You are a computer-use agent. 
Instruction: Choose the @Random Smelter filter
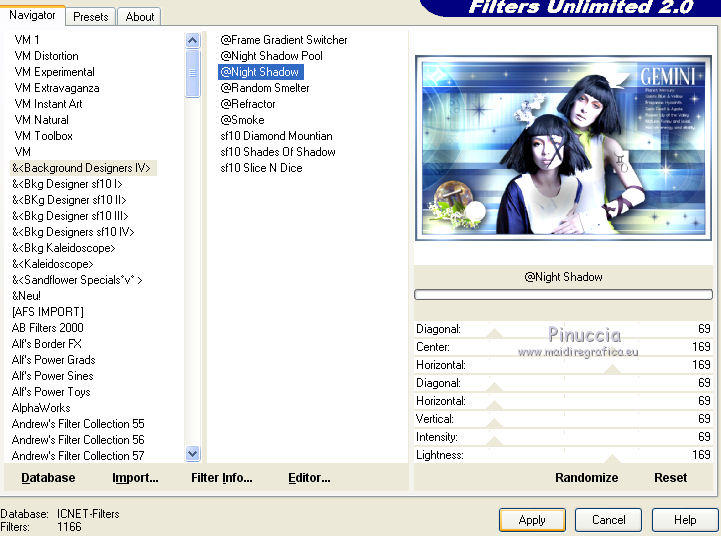coord(265,88)
